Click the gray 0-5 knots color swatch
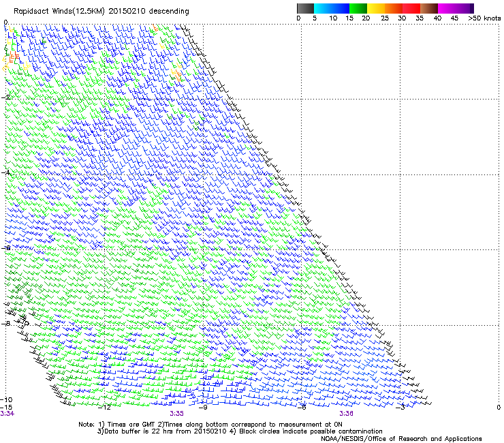 pos(305,8)
